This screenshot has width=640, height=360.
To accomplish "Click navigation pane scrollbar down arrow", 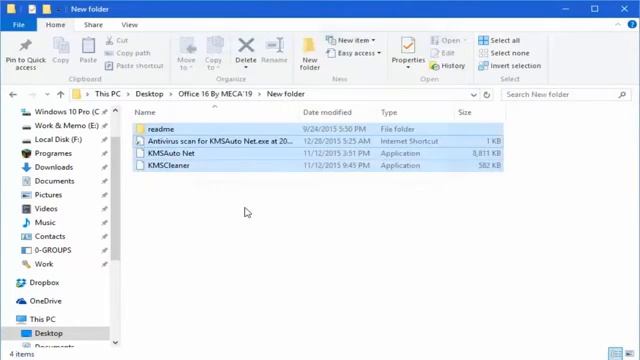I will [x=116, y=342].
